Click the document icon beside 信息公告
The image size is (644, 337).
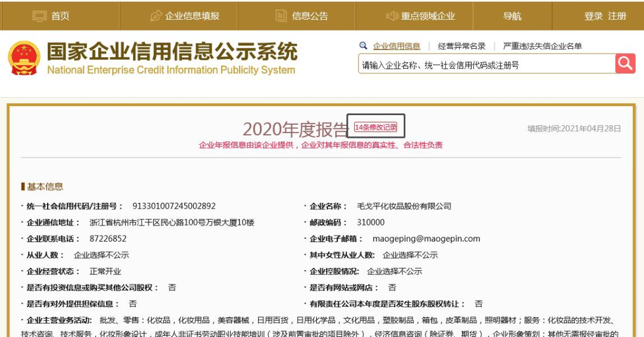point(281,16)
